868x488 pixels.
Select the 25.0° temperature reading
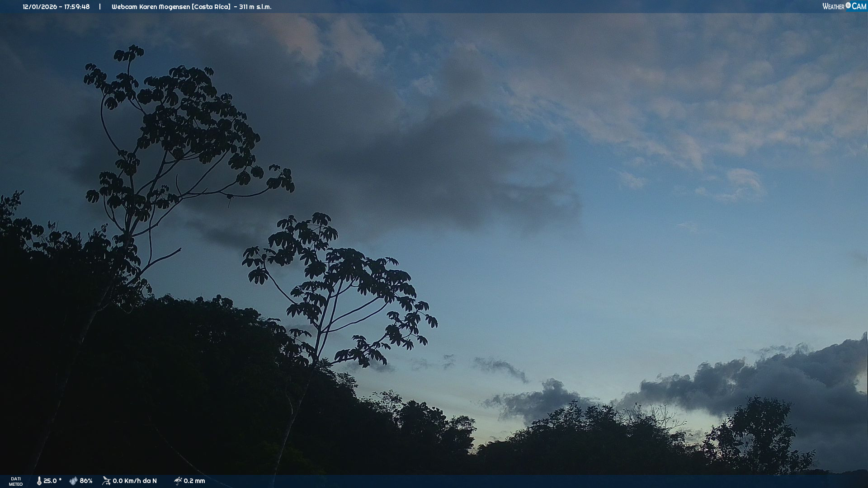(x=52, y=481)
